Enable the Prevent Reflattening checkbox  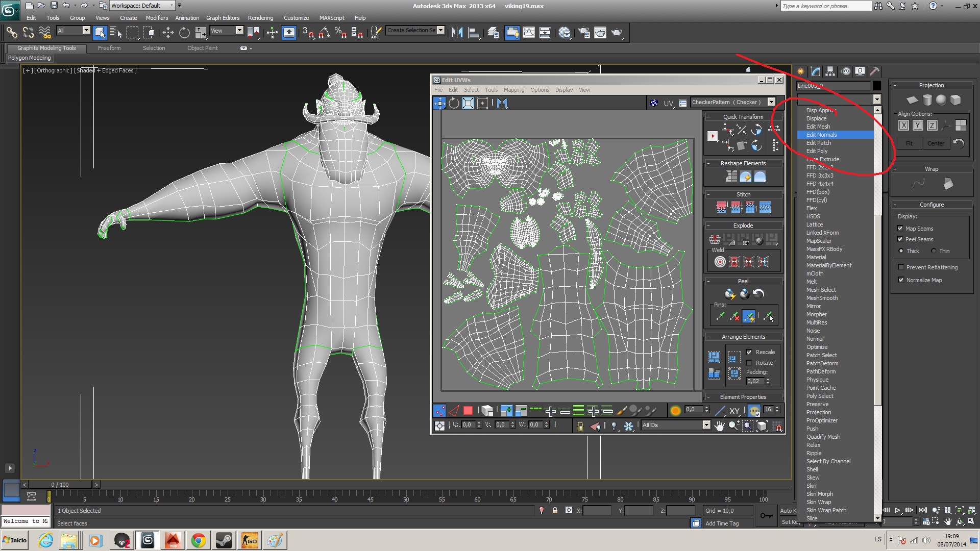901,267
